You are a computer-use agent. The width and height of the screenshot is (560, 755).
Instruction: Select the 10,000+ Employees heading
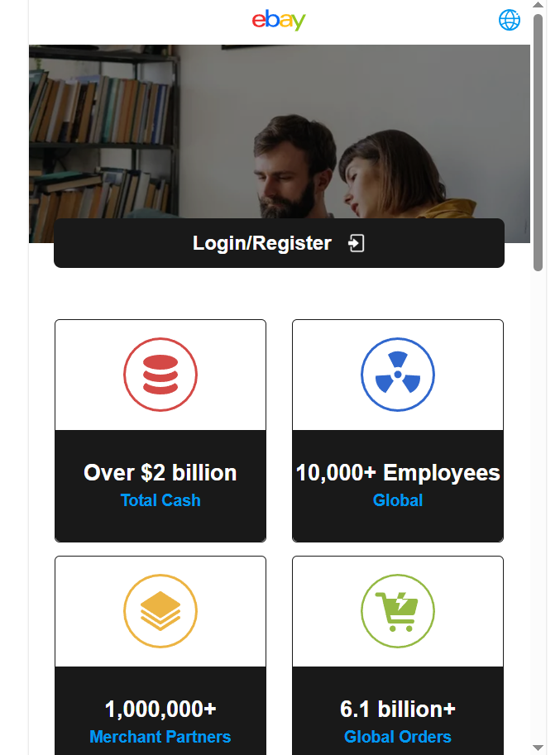[x=398, y=473]
